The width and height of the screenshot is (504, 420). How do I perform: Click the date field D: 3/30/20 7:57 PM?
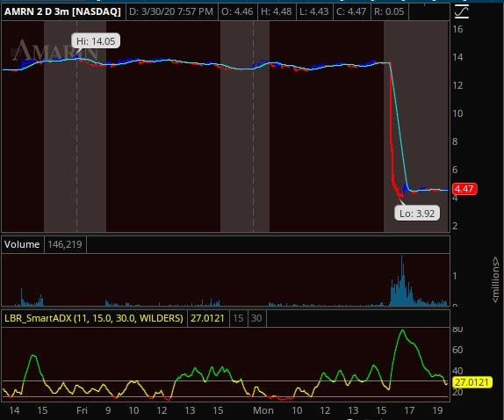pos(171,12)
